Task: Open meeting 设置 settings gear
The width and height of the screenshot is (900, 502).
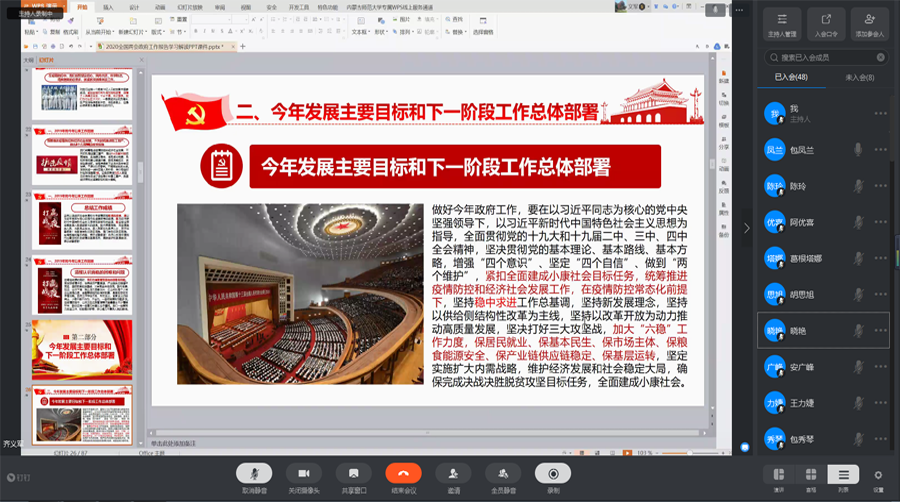Action: tap(878, 476)
